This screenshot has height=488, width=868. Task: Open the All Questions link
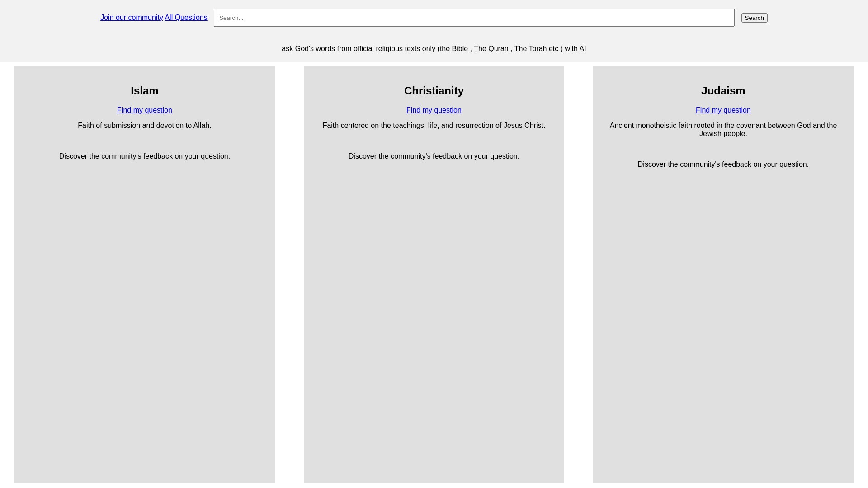coord(186,18)
